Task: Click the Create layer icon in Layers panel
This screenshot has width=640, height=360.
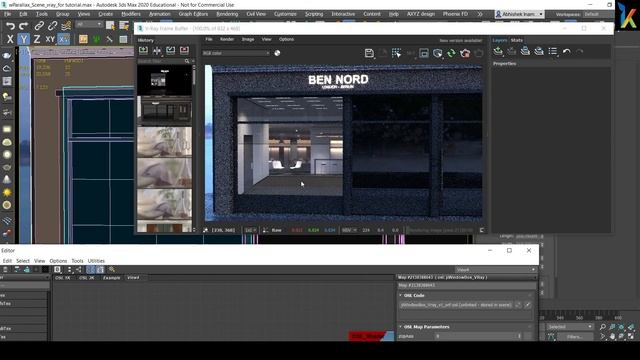Action: click(x=498, y=51)
